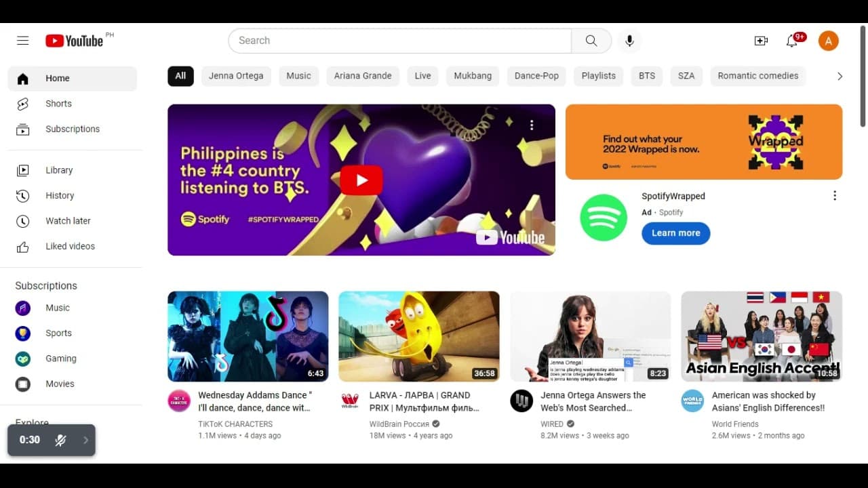868x488 pixels.
Task: Select the Romantic comedies chip
Action: (x=758, y=76)
